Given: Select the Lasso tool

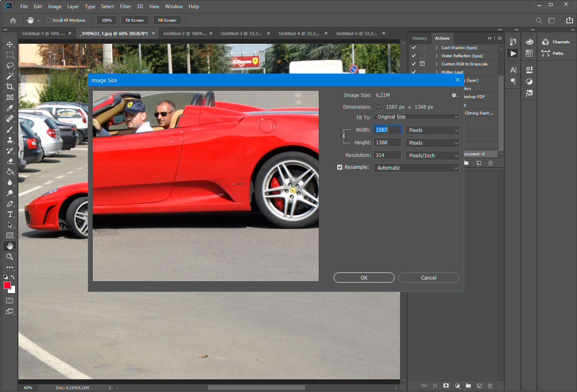Looking at the screenshot, I should click(10, 65).
